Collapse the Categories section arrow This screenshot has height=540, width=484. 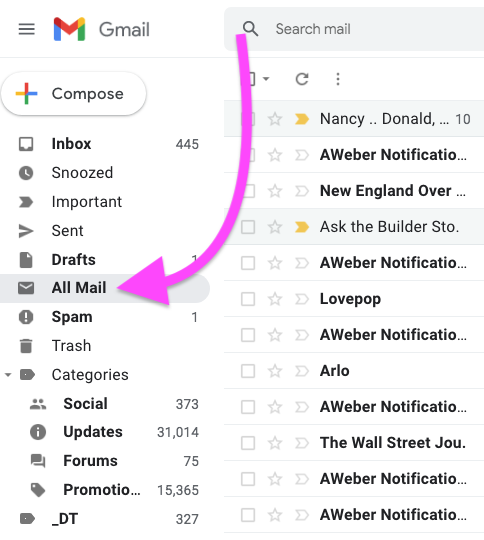8,375
